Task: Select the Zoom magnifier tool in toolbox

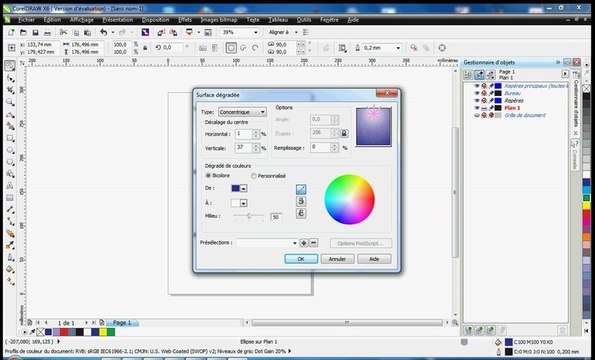Action: click(x=10, y=102)
